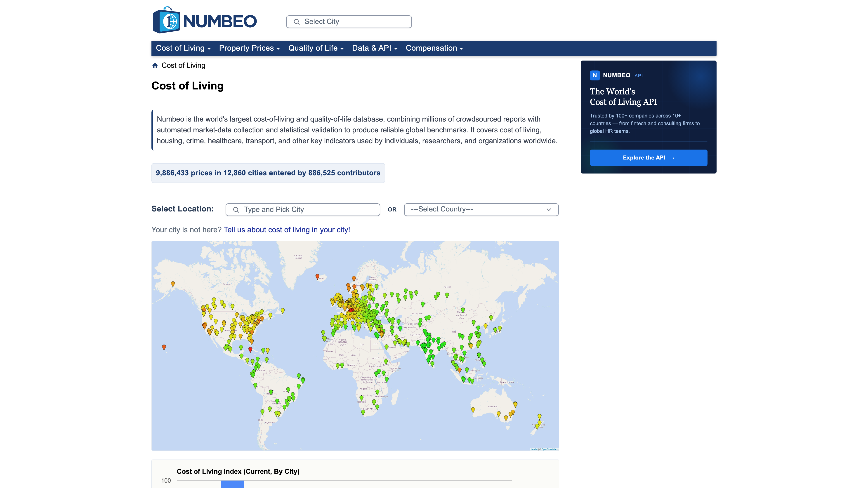Click the Numbeo logo
This screenshot has width=868, height=488.
[205, 20]
